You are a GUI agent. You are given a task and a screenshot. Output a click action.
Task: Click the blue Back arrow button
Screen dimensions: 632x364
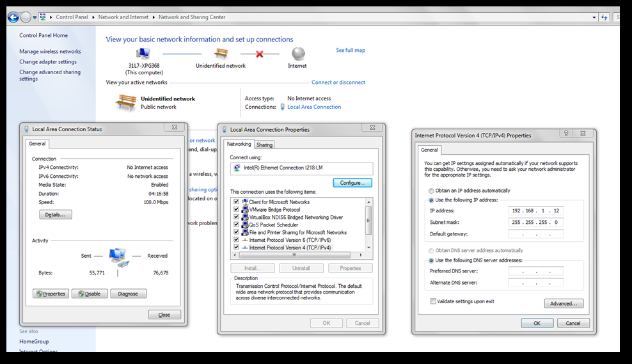pos(13,17)
